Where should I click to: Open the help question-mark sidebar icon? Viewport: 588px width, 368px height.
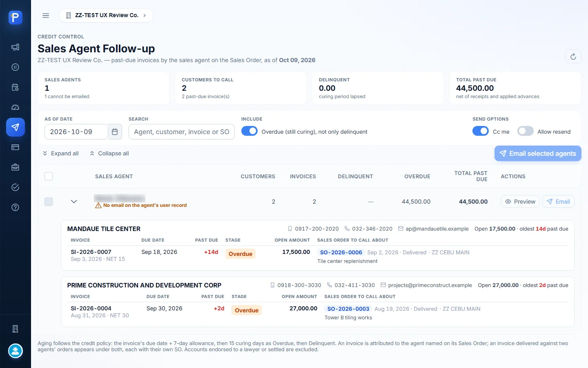coord(16,207)
